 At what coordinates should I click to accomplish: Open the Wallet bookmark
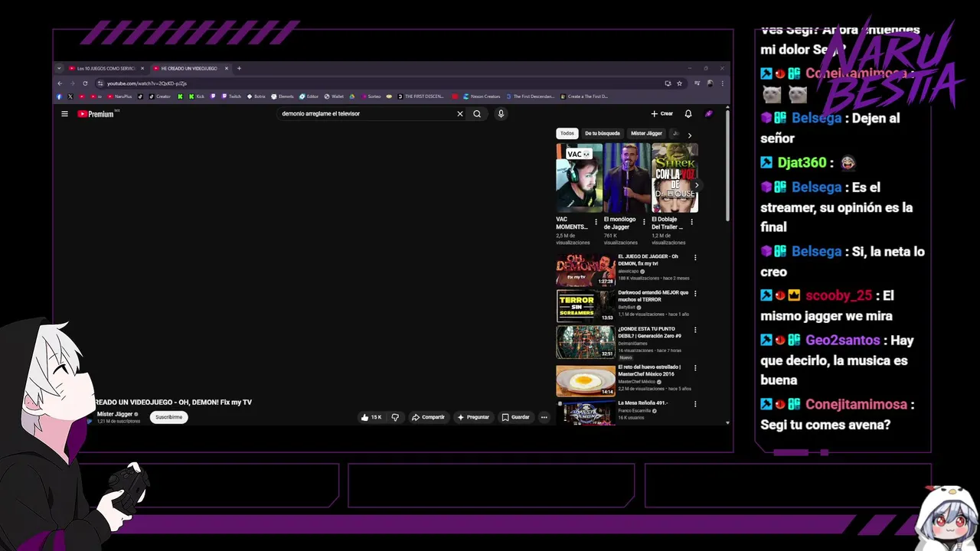point(334,96)
